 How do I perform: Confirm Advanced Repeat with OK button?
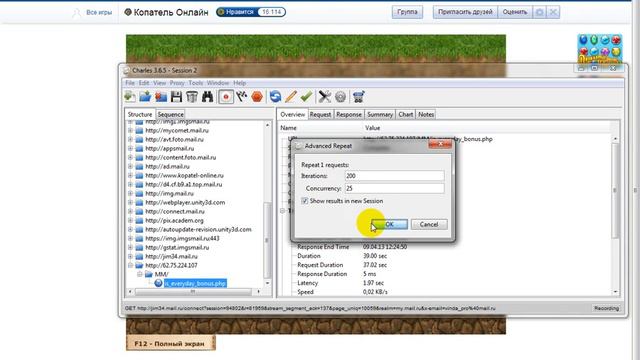[x=389, y=224]
